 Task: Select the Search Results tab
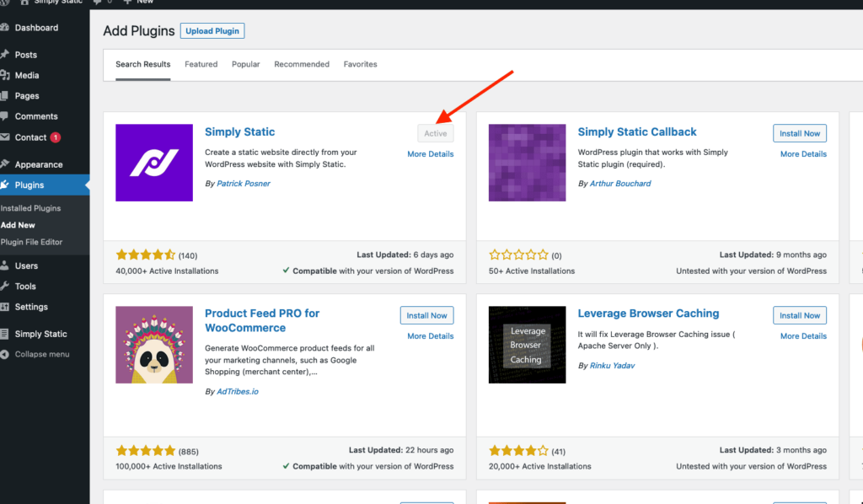pyautogui.click(x=143, y=64)
